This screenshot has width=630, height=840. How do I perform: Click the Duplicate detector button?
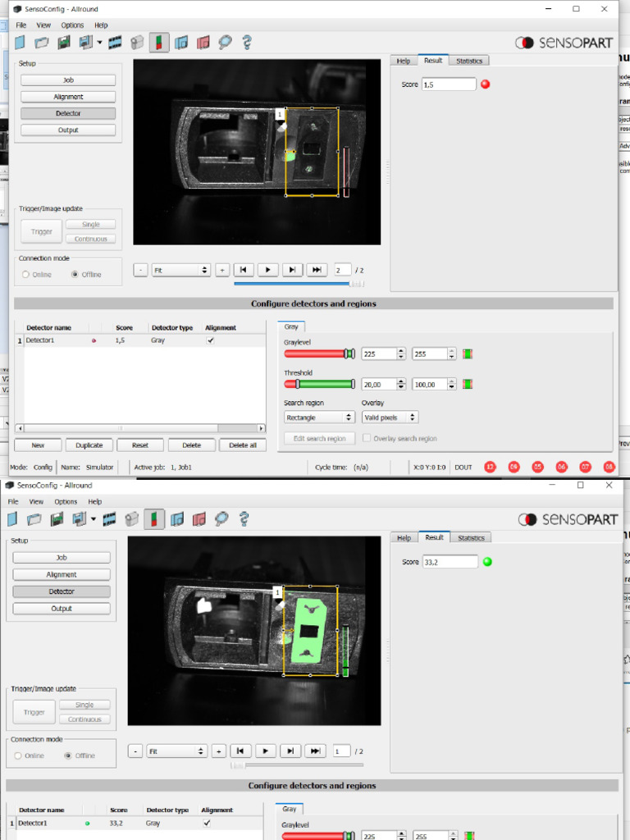click(89, 445)
